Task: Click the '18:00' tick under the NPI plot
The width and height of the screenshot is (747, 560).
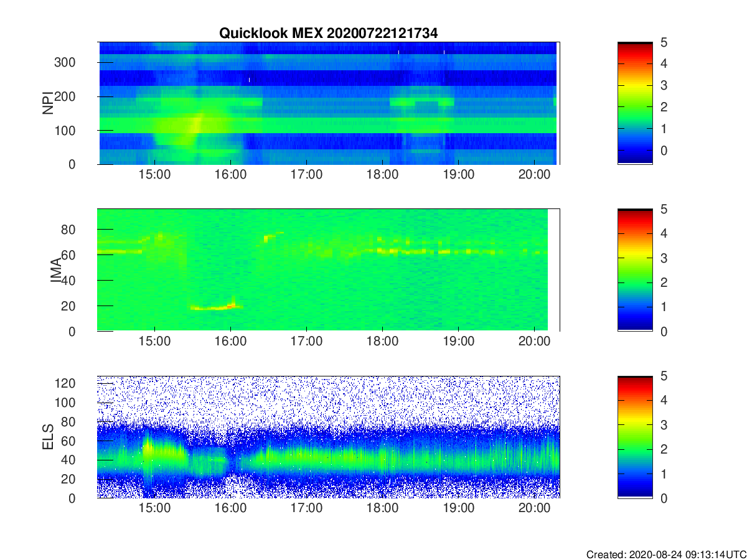Action: (382, 175)
